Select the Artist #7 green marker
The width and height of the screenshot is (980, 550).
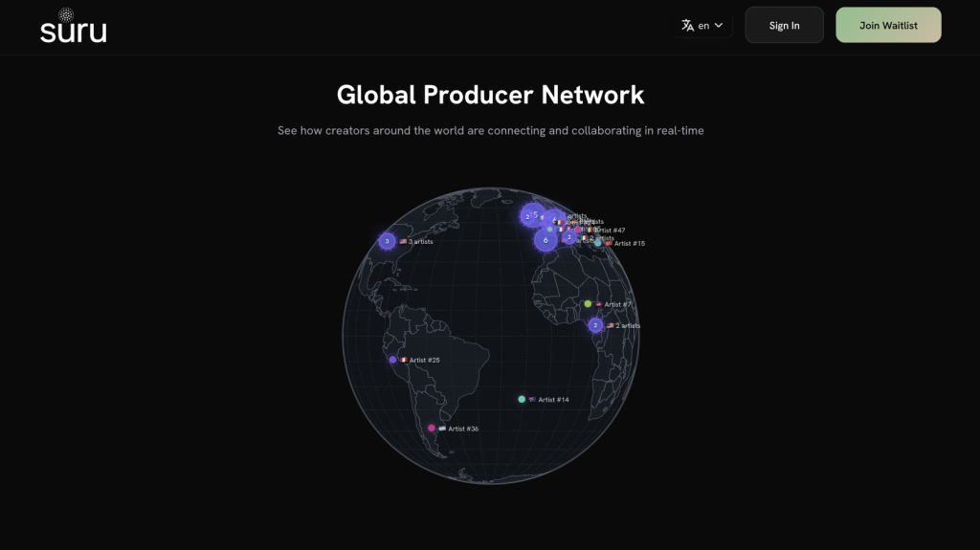click(x=588, y=304)
